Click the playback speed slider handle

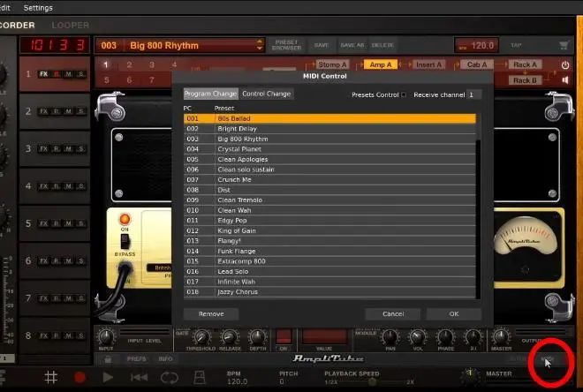[372, 382]
